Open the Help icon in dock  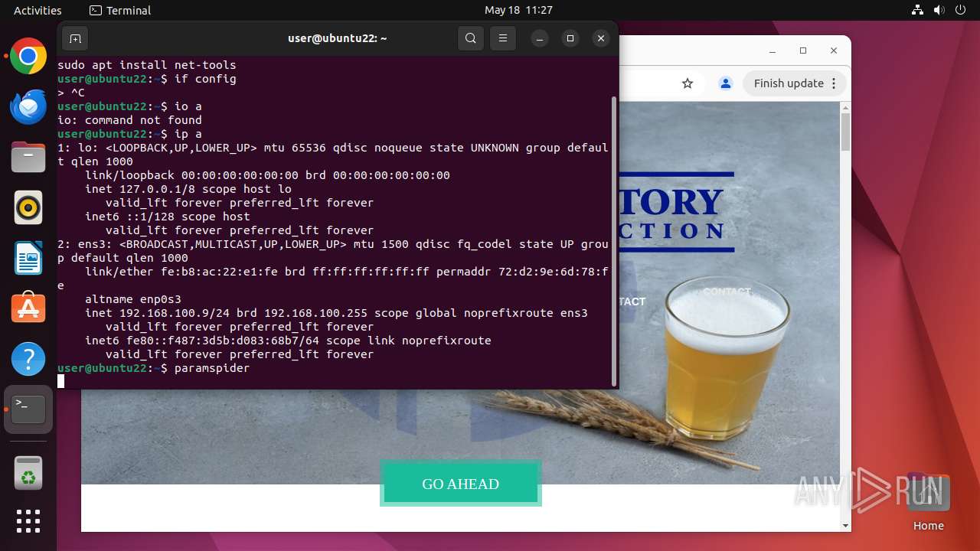pos(28,359)
